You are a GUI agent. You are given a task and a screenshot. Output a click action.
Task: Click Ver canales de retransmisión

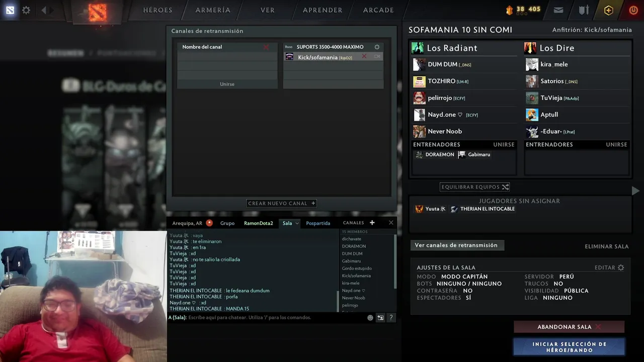pyautogui.click(x=456, y=245)
